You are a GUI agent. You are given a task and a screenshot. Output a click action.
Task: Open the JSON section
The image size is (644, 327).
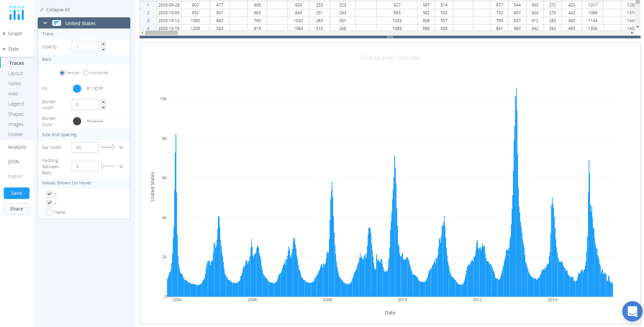pyautogui.click(x=14, y=162)
